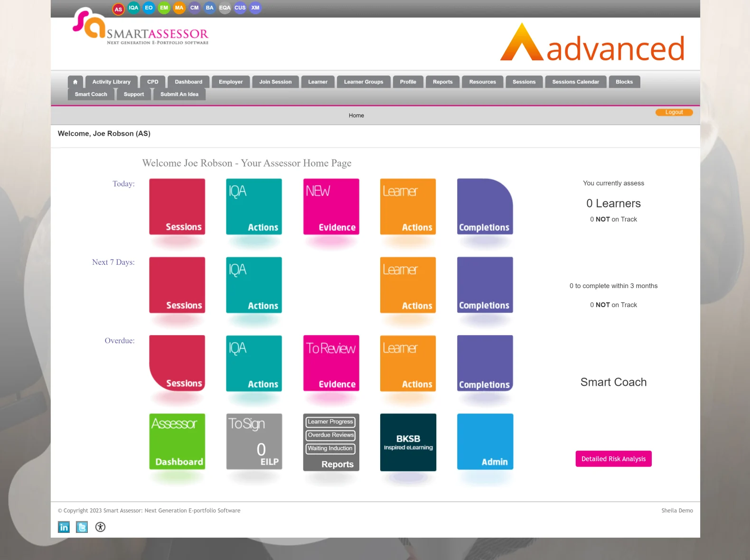
Task: Go to the Activity Library tab
Action: pos(112,82)
